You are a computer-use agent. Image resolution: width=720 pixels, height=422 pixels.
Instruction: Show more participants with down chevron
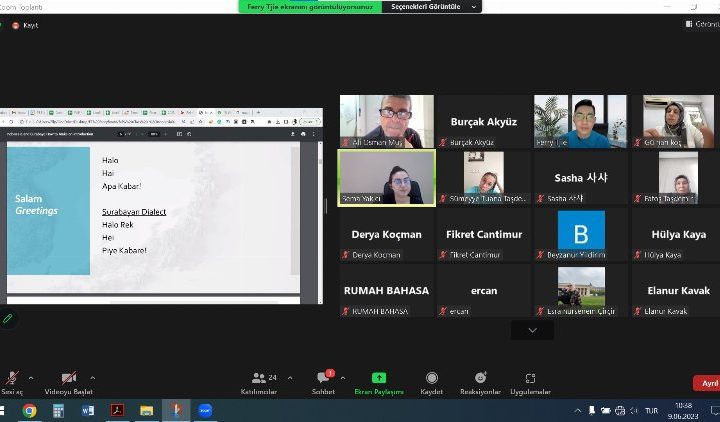[x=532, y=330]
